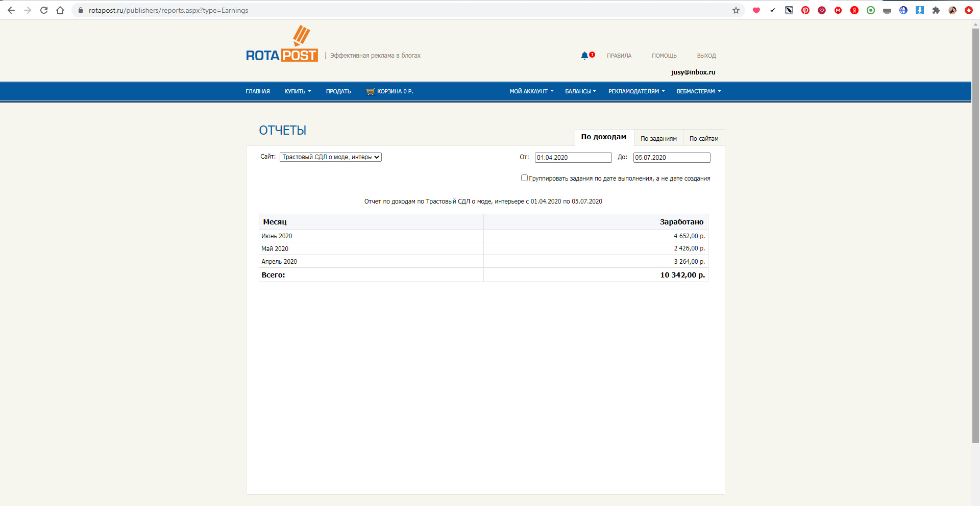Image resolution: width=980 pixels, height=506 pixels.
Task: Click the padlock site info icon
Action: 80,10
